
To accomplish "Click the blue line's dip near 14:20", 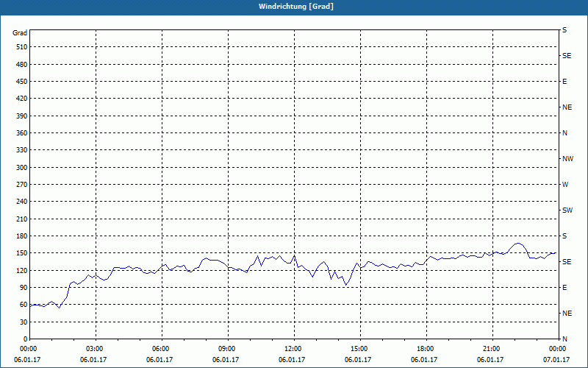I will tap(345, 285).
